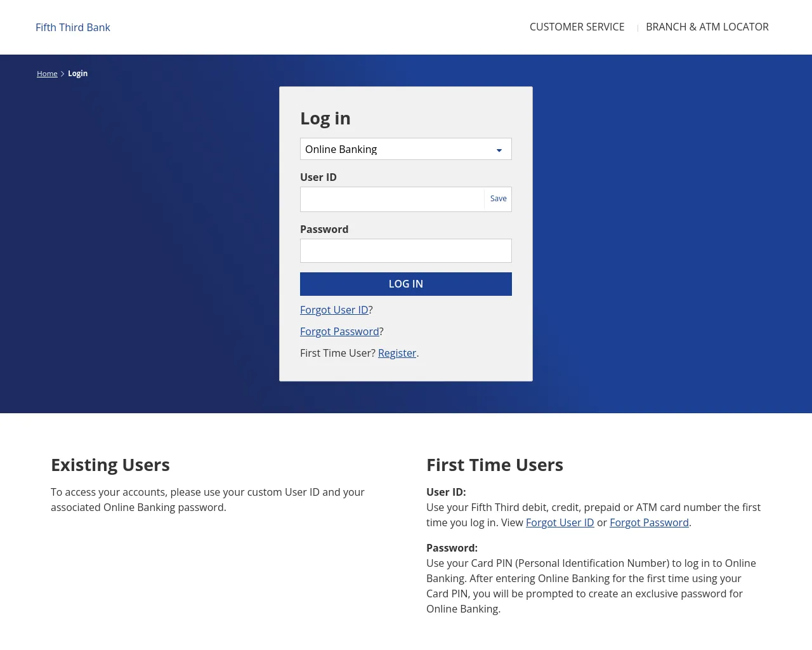The height and width of the screenshot is (650, 812).
Task: Click the Login breadcrumb text
Action: click(x=78, y=74)
